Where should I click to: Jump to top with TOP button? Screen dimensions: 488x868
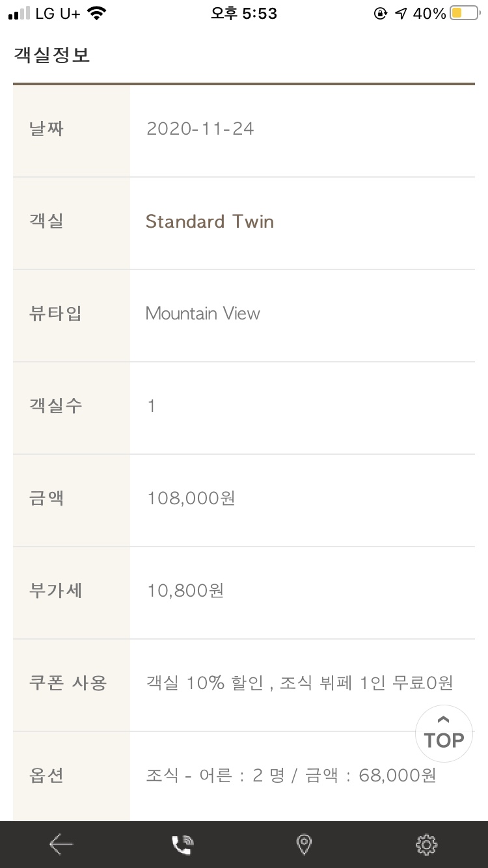pyautogui.click(x=444, y=734)
